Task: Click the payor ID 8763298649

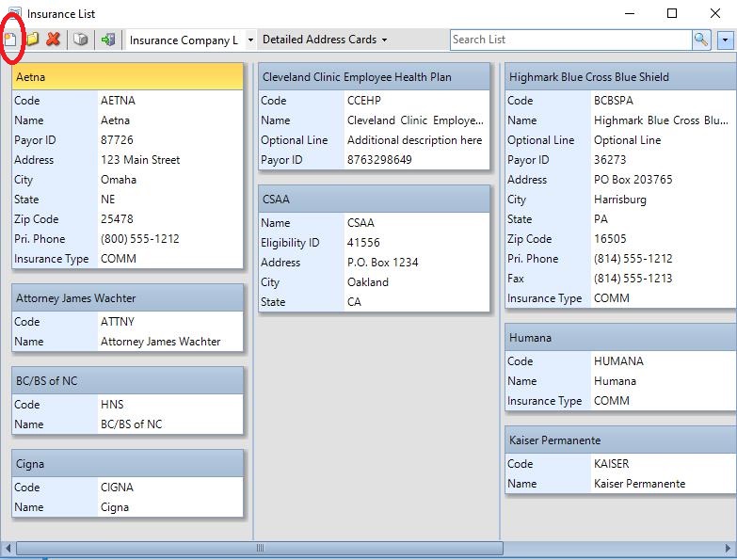Action: [x=379, y=160]
